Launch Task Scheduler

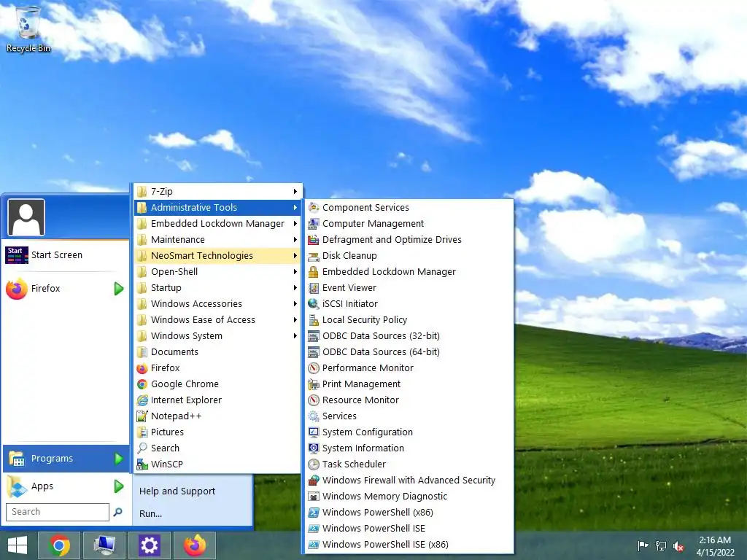pos(409,464)
